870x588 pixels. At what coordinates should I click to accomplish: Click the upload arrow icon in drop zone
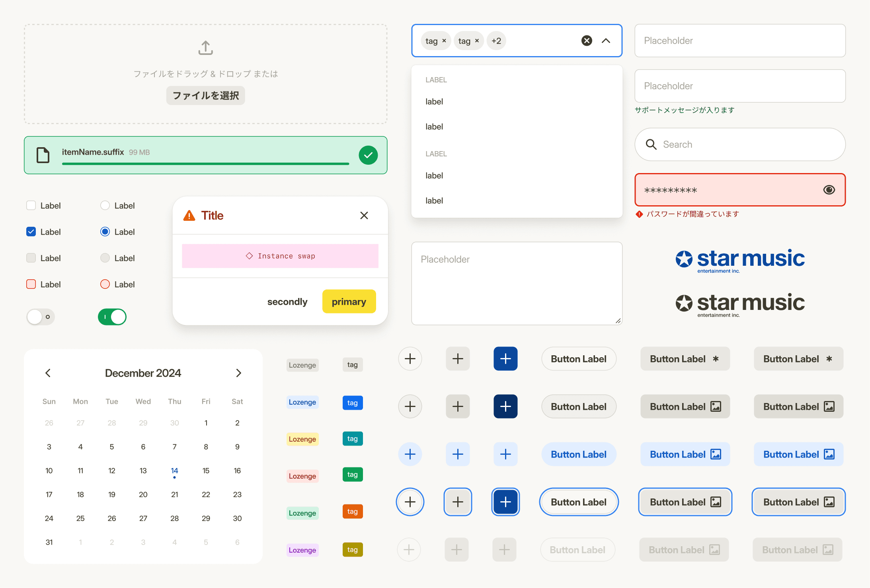pos(205,48)
